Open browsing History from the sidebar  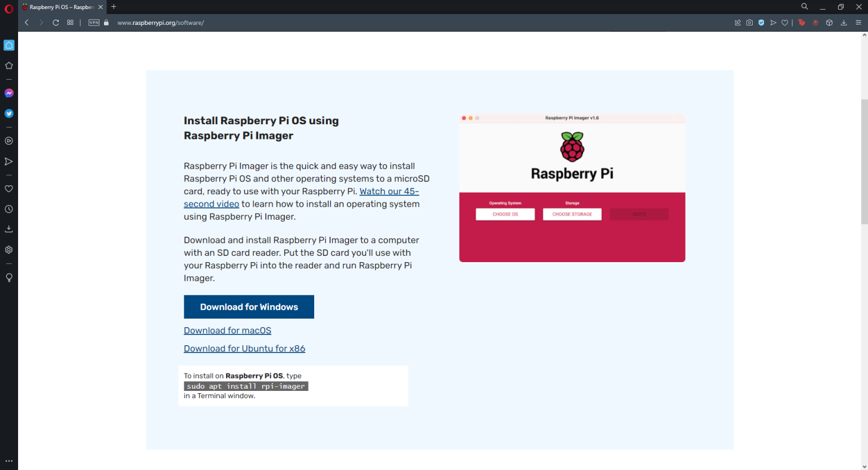[8, 209]
